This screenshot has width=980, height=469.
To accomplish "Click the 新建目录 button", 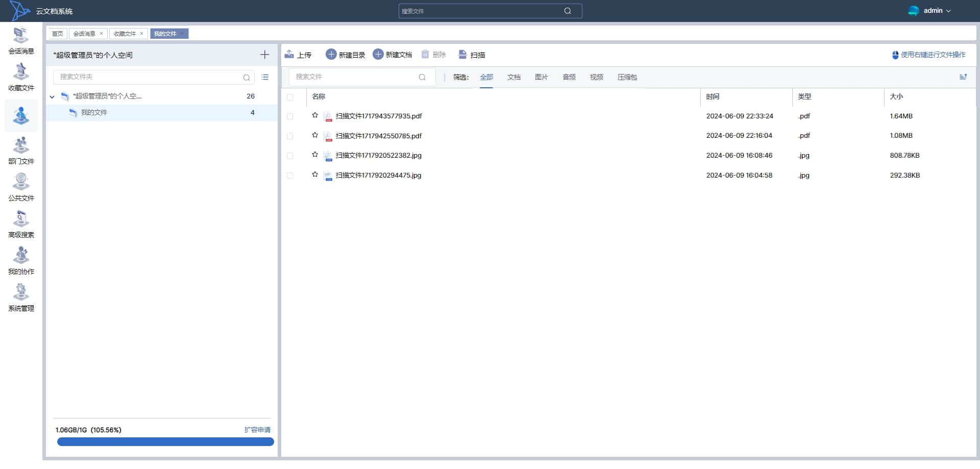I will pyautogui.click(x=346, y=55).
